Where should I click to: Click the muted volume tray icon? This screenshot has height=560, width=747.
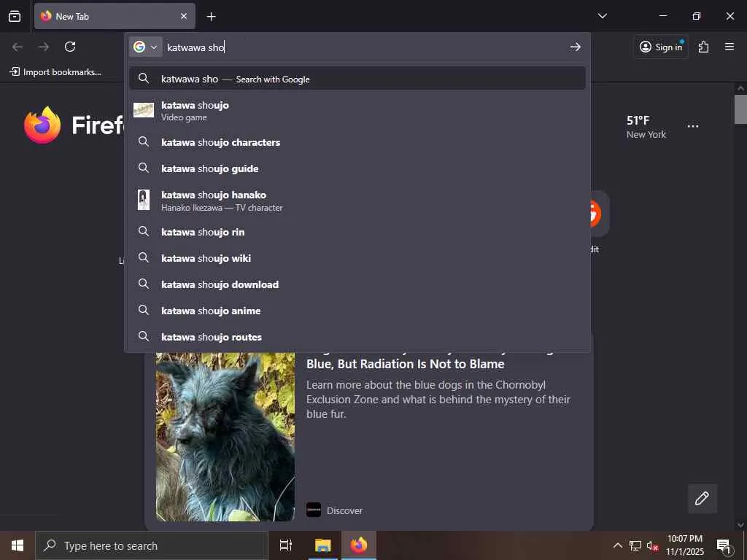[652, 545]
